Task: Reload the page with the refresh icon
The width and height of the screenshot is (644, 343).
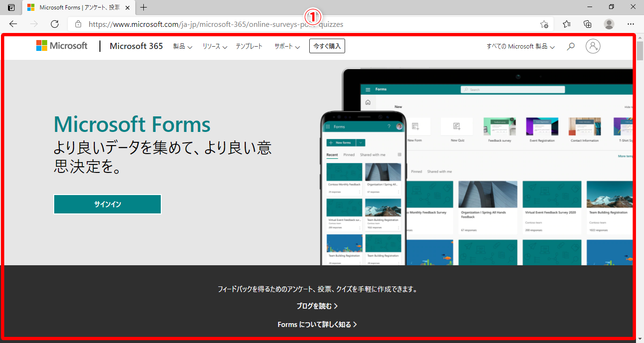Action: (x=55, y=24)
